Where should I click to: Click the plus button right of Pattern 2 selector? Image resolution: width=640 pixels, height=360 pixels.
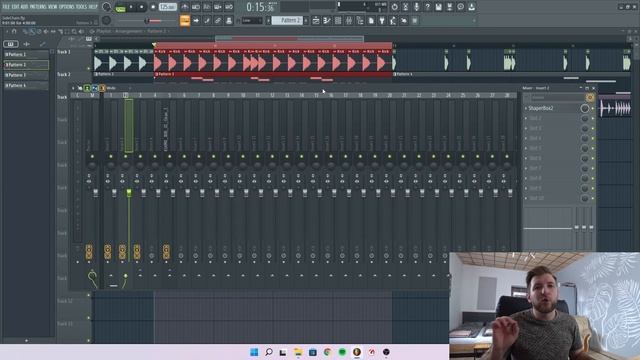click(x=306, y=20)
